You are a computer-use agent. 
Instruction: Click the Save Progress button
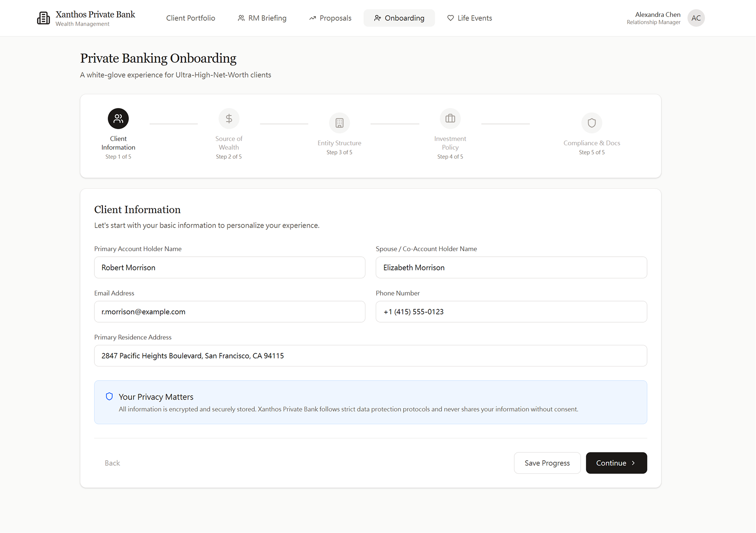click(x=547, y=463)
